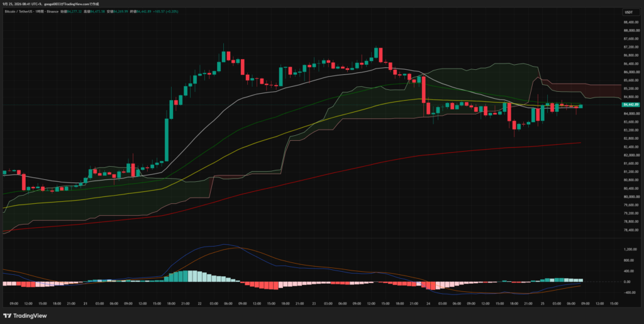The width and height of the screenshot is (644, 324).
Task: Click the large red candle near 24 marker
Action: 423,89
